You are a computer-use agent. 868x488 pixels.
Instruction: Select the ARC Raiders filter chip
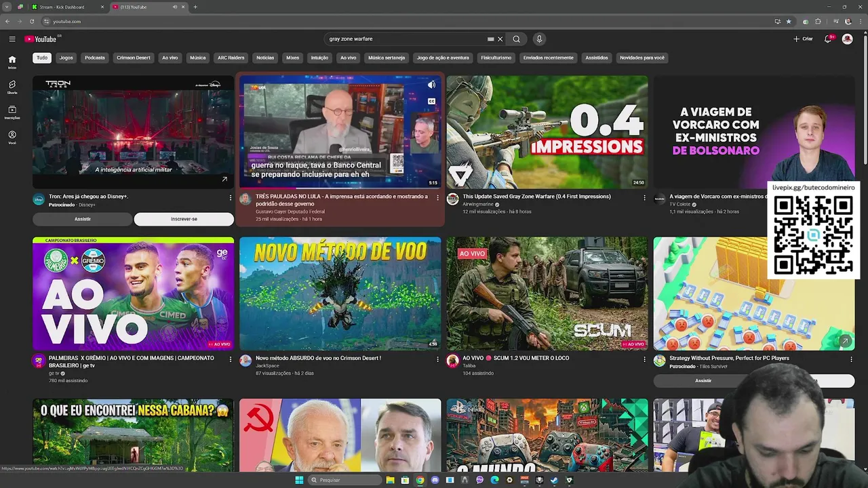(231, 58)
